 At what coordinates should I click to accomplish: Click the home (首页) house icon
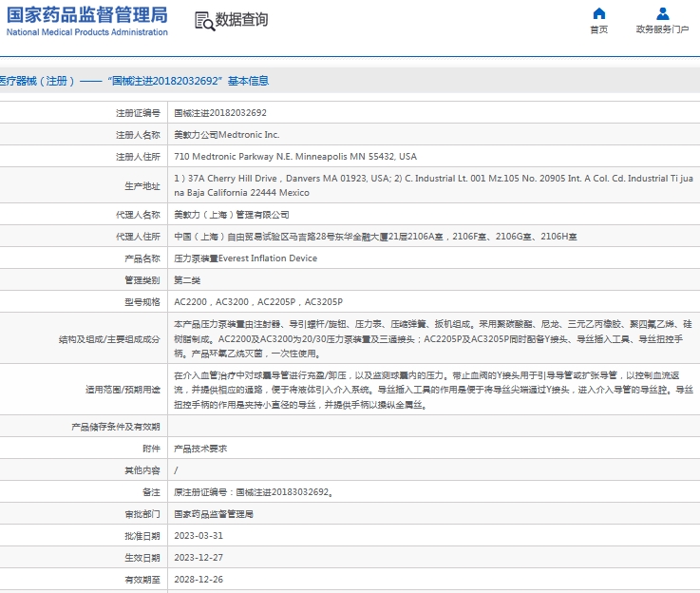pyautogui.click(x=599, y=13)
